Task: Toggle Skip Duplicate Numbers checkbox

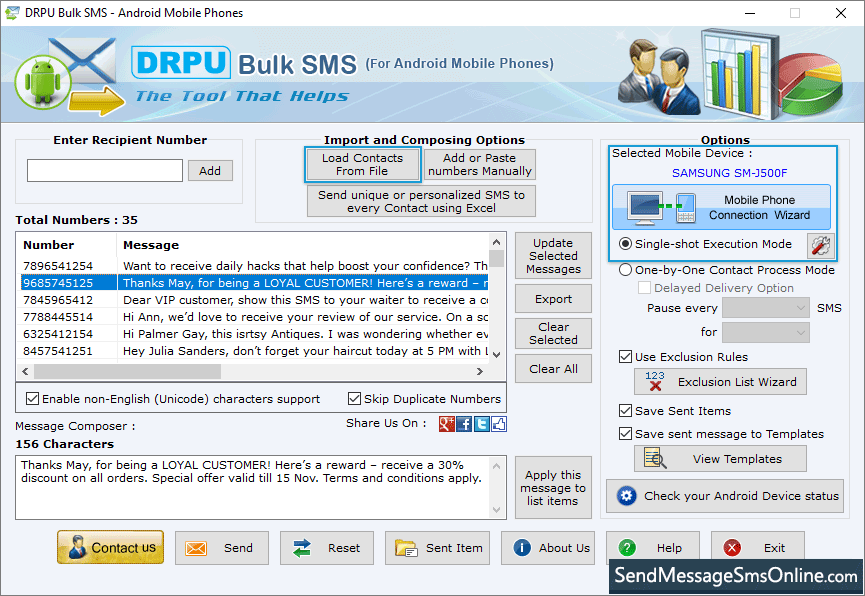Action: (354, 398)
